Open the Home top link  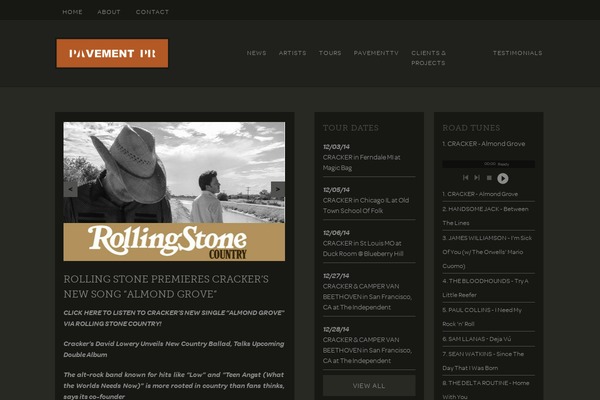(x=72, y=12)
